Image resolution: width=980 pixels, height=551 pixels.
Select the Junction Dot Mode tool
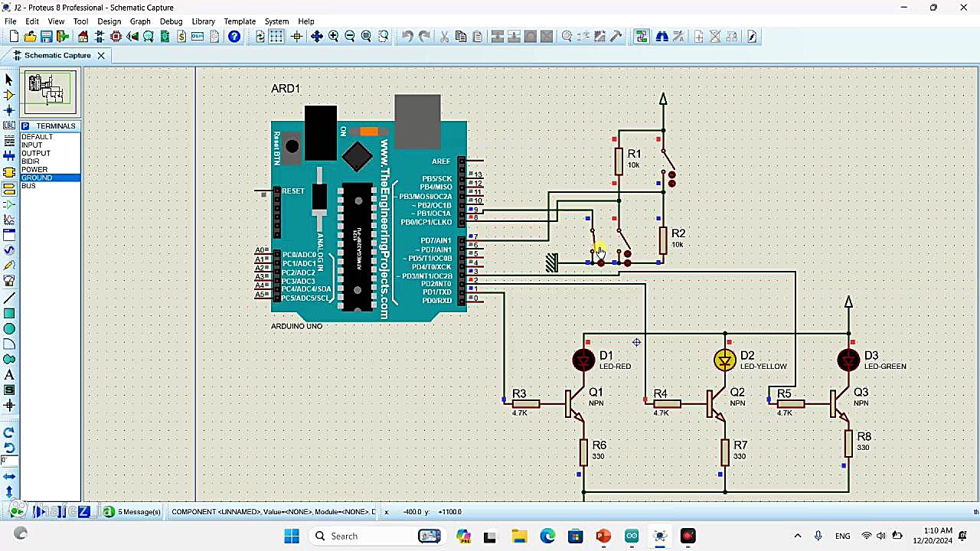pos(9,110)
